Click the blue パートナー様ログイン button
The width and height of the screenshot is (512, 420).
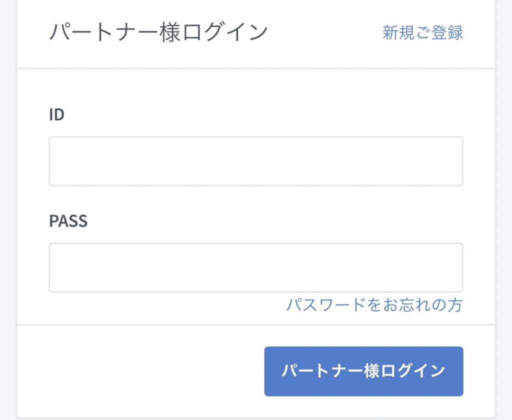pyautogui.click(x=364, y=371)
